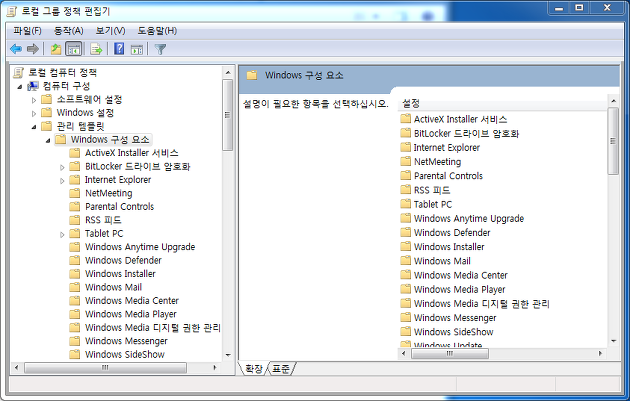Image resolution: width=630 pixels, height=401 pixels.
Task: Select Internet Explorer in the right list
Action: tap(447, 147)
